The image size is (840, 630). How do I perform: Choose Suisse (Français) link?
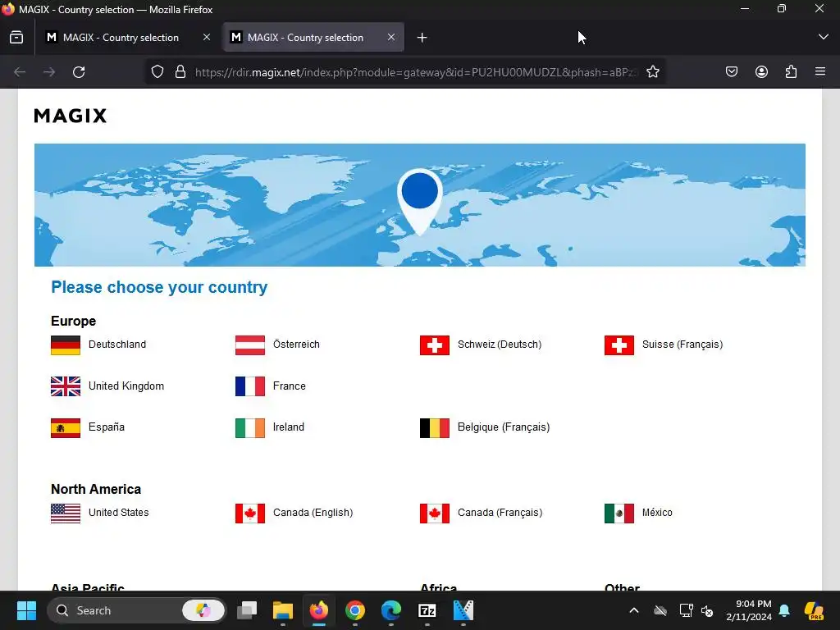click(682, 345)
